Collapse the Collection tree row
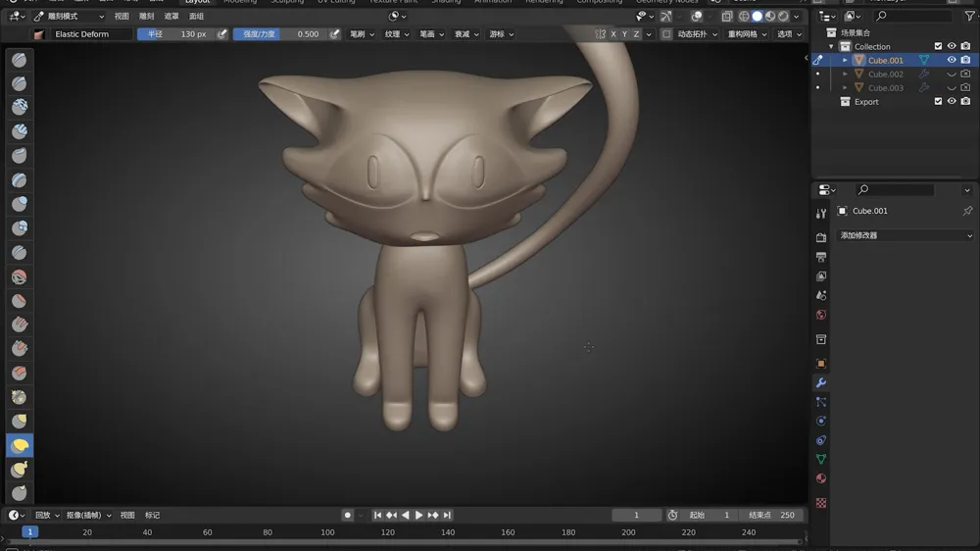Viewport: 980px width, 551px height. 831,46
